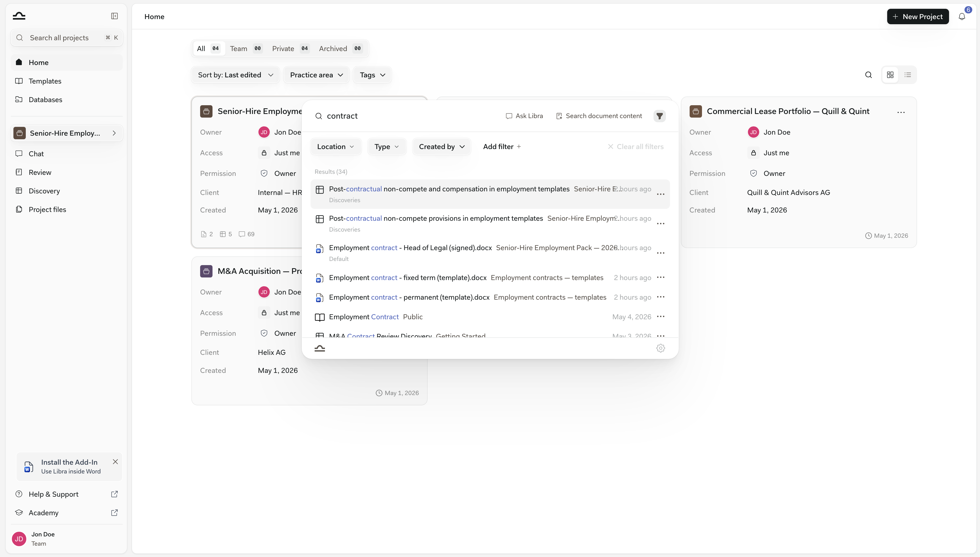Open Created by filter dropdown
The image size is (980, 557).
coord(442,146)
